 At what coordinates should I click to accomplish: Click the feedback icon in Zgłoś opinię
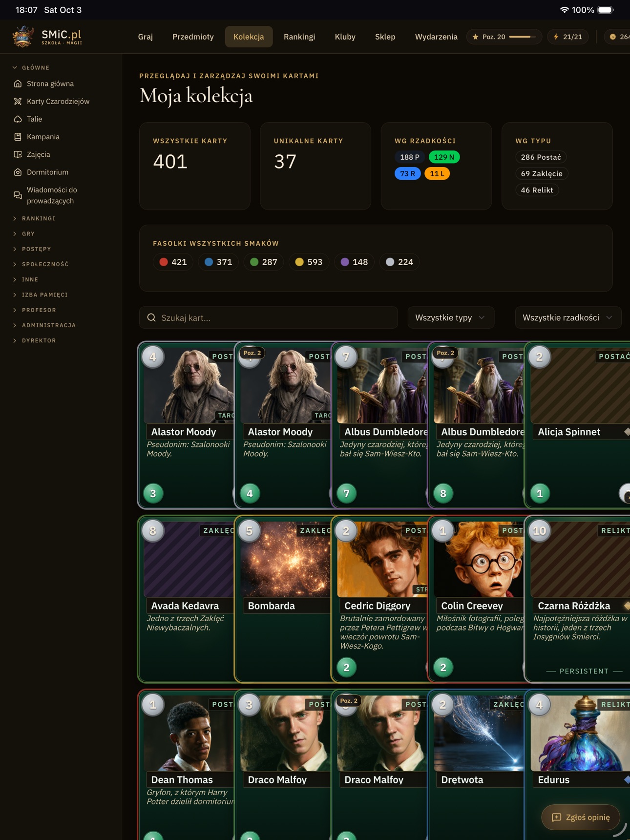[556, 817]
